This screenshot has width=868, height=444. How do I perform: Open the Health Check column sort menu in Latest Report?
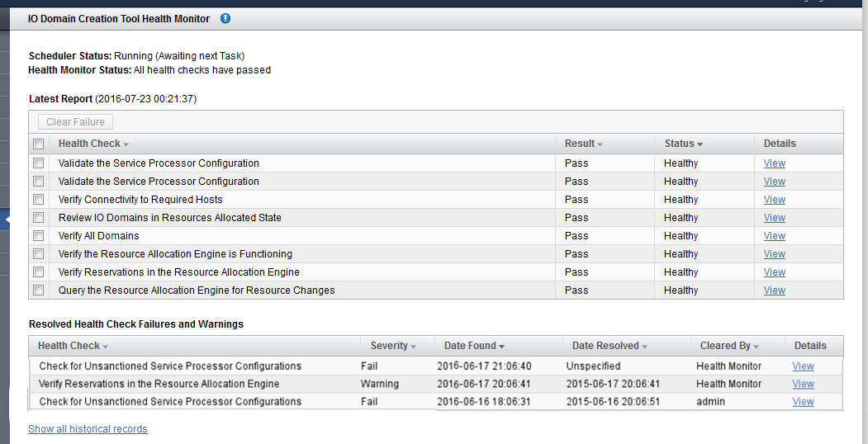point(126,144)
